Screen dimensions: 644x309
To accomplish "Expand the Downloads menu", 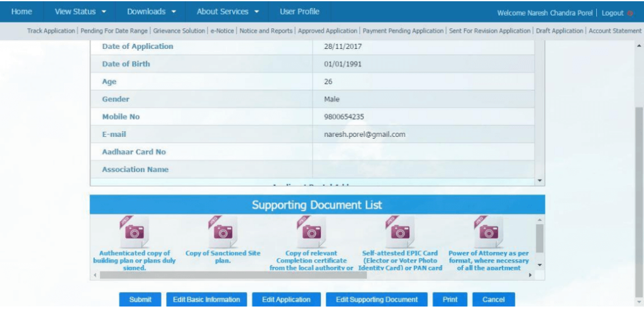I will pyautogui.click(x=151, y=12).
